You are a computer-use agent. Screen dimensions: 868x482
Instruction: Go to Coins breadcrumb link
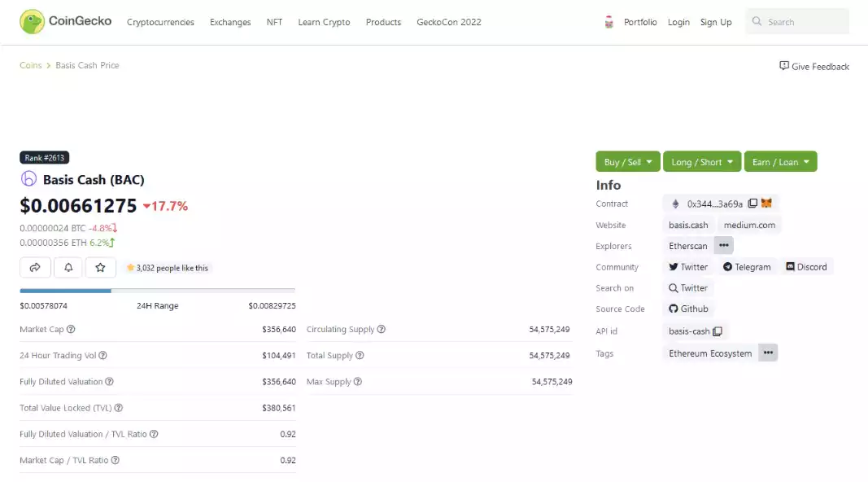(x=30, y=65)
